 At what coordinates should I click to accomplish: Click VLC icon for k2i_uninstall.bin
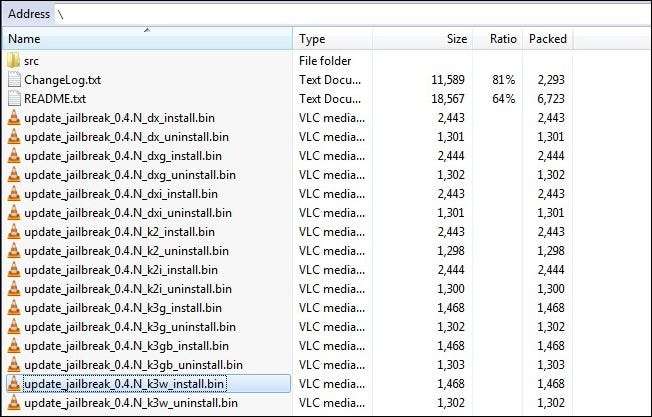pos(14,289)
